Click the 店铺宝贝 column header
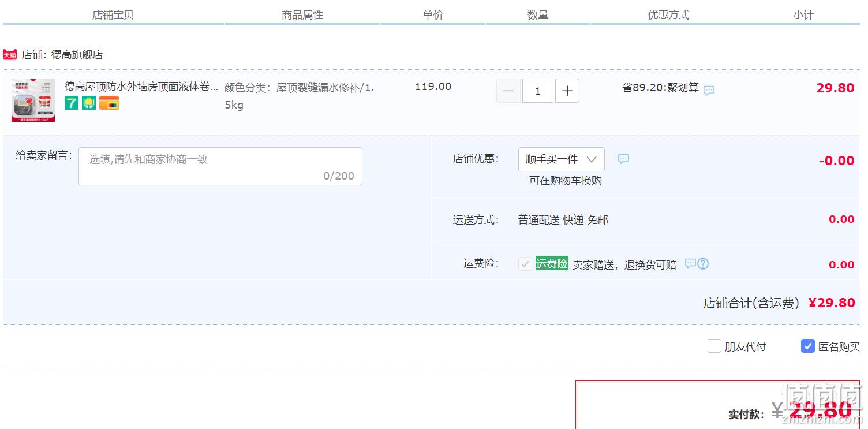 coord(113,15)
